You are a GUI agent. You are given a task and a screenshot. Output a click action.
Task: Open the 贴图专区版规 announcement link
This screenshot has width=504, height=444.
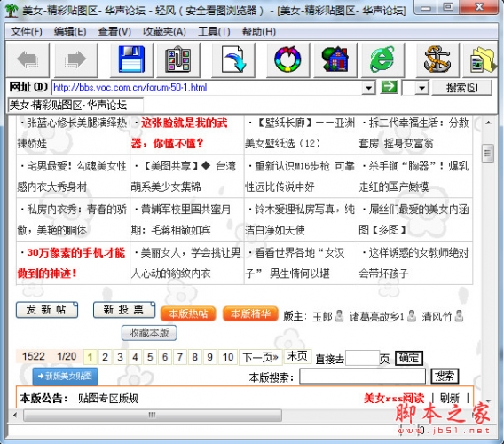point(108,399)
